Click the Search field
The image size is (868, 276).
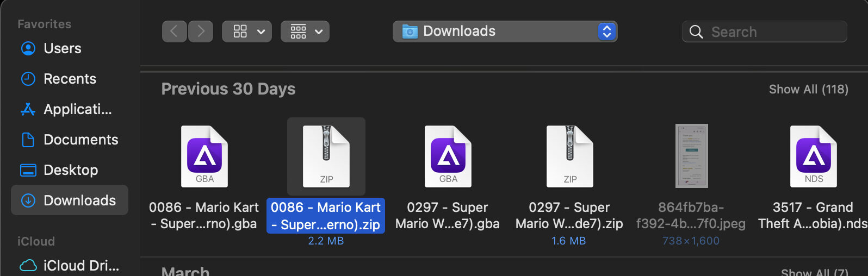(x=772, y=32)
